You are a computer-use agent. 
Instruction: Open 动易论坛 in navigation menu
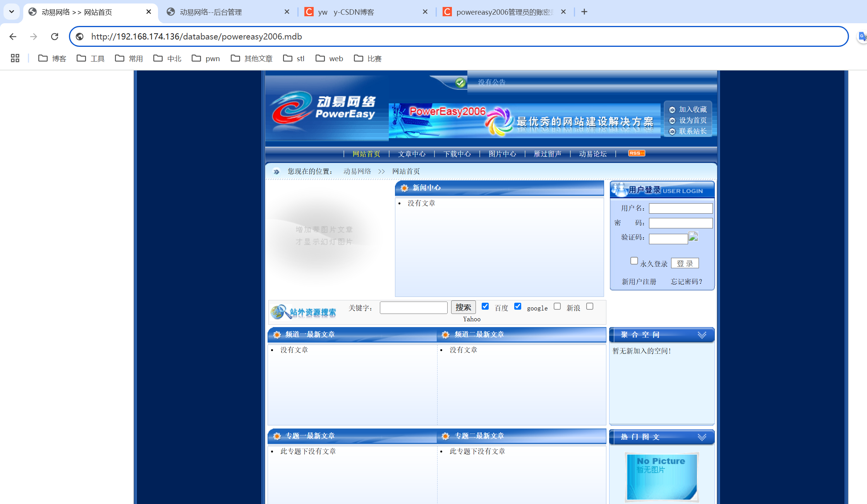click(593, 154)
